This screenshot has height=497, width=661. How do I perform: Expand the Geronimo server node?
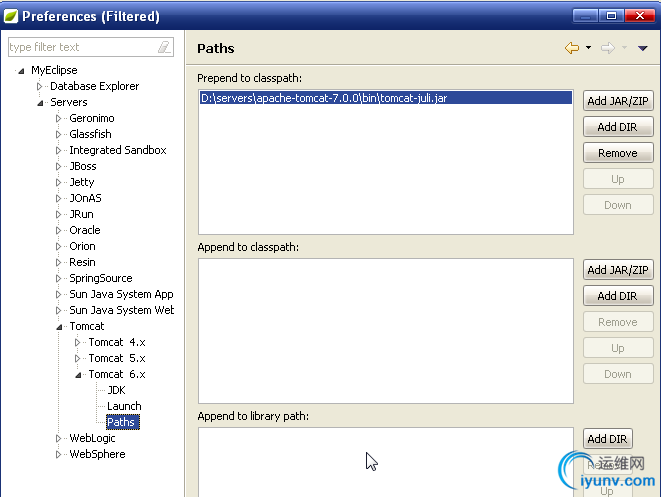(58, 118)
